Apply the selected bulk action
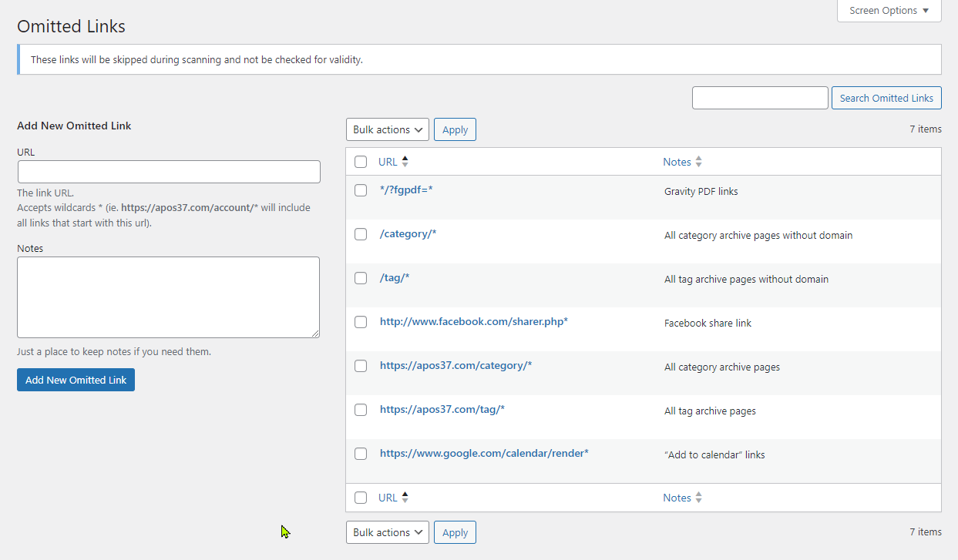This screenshot has width=958, height=560. click(455, 129)
